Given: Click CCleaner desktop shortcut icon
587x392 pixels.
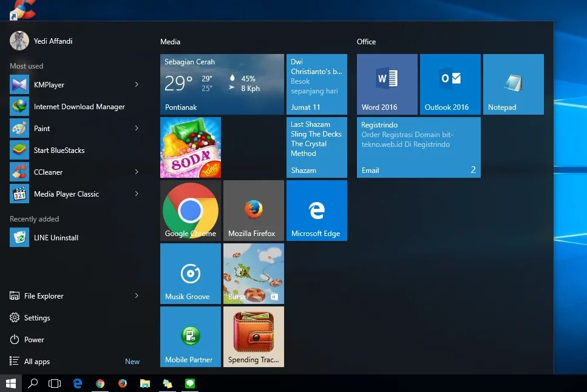Looking at the screenshot, I should (x=22, y=10).
